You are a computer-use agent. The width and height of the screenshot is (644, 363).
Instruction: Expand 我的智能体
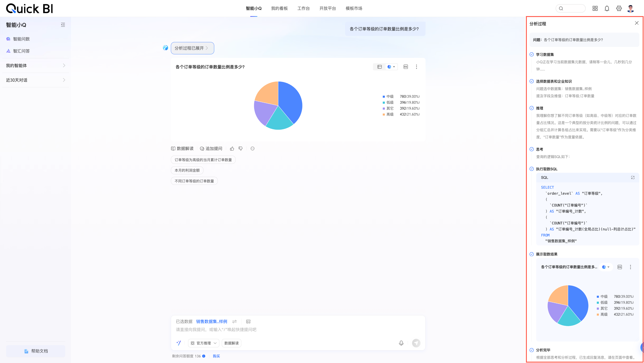point(36,65)
